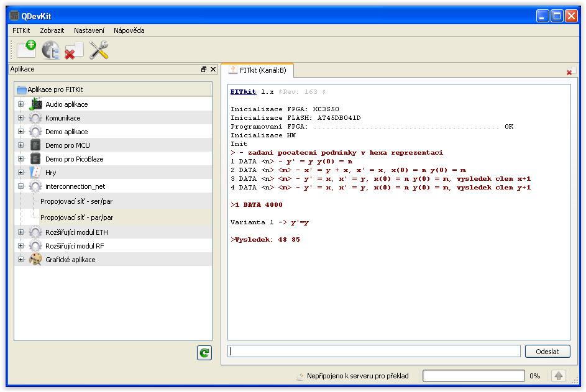Select the Hry label in tree
586x392 pixels.
tap(51, 173)
